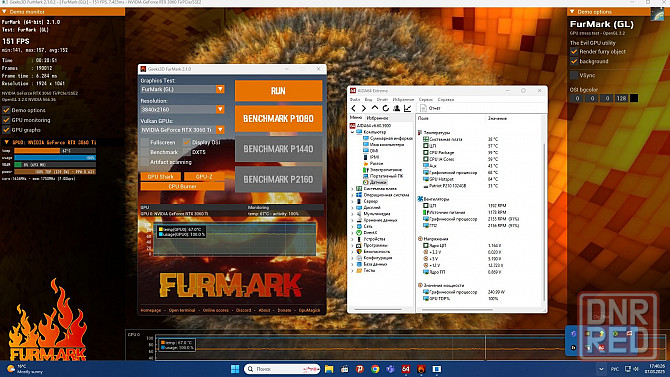Expand the Тесты tree node

[353, 271]
